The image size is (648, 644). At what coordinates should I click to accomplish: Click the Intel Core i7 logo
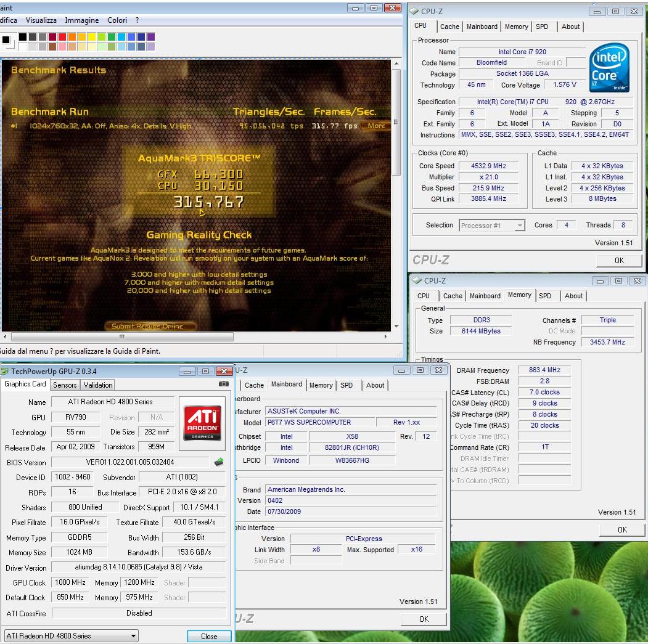609,67
